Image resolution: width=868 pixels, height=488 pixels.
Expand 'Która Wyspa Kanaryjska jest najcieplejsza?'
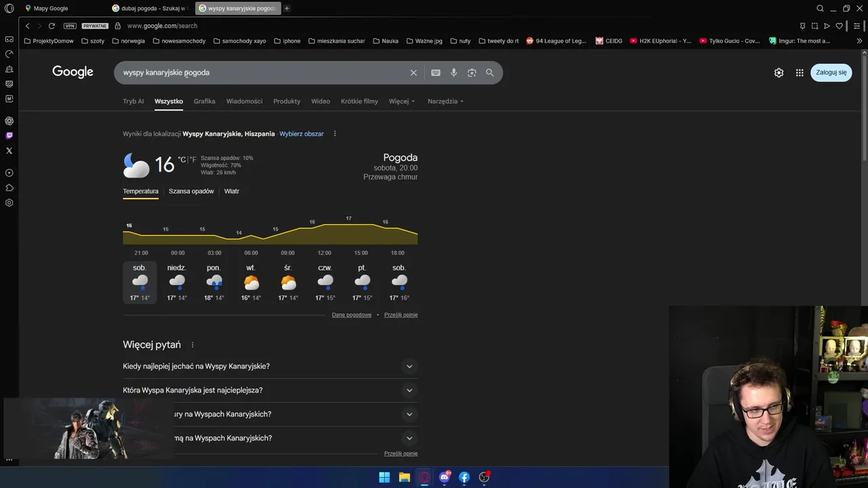click(270, 390)
